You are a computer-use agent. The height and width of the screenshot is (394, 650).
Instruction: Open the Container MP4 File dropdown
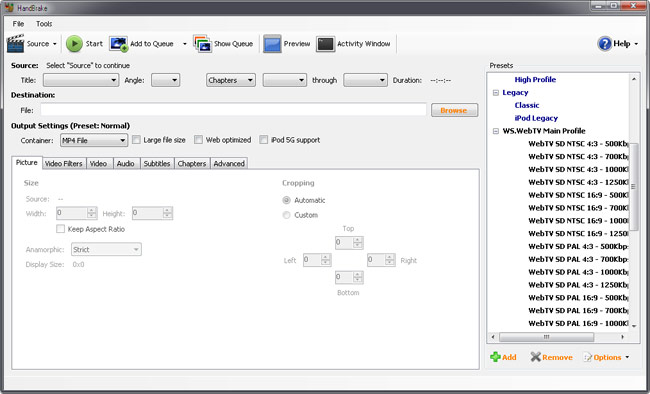[x=94, y=140]
